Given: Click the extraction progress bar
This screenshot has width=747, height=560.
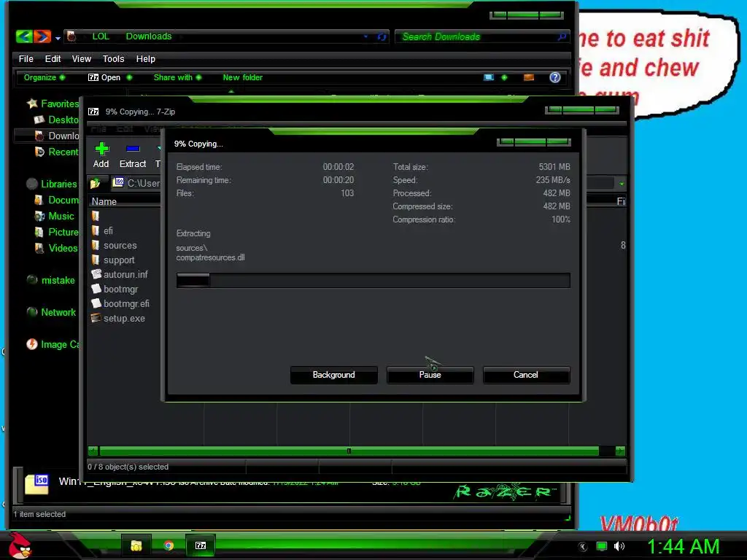Looking at the screenshot, I should tap(373, 280).
